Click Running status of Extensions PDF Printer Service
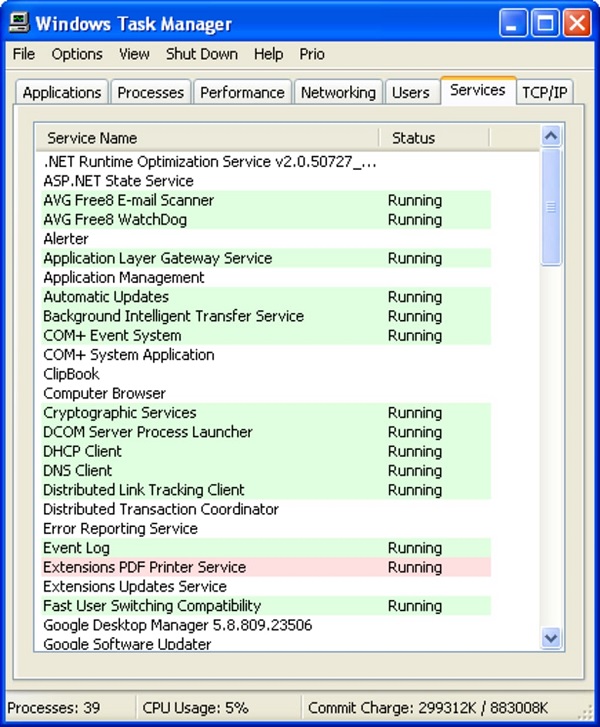600x727 pixels. pos(415,568)
